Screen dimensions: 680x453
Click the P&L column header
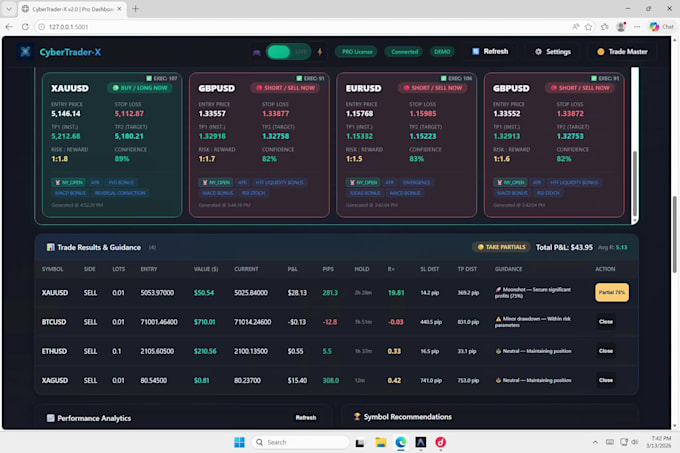tap(293, 269)
